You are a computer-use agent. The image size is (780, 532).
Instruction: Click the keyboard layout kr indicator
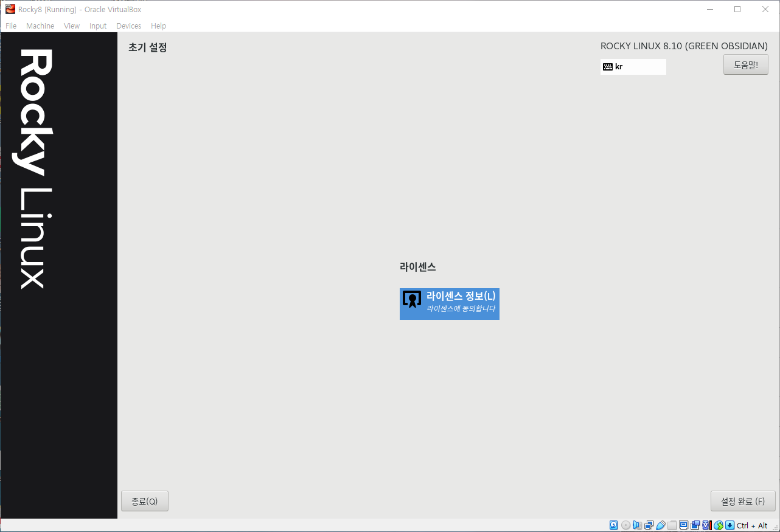tap(633, 67)
